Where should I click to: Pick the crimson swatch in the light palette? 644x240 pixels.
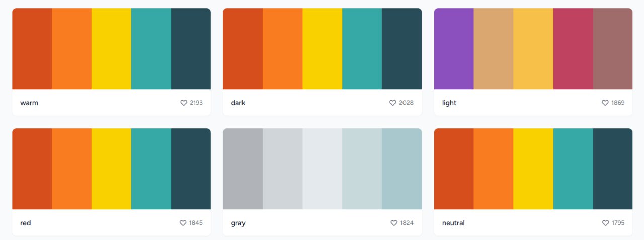[573, 49]
